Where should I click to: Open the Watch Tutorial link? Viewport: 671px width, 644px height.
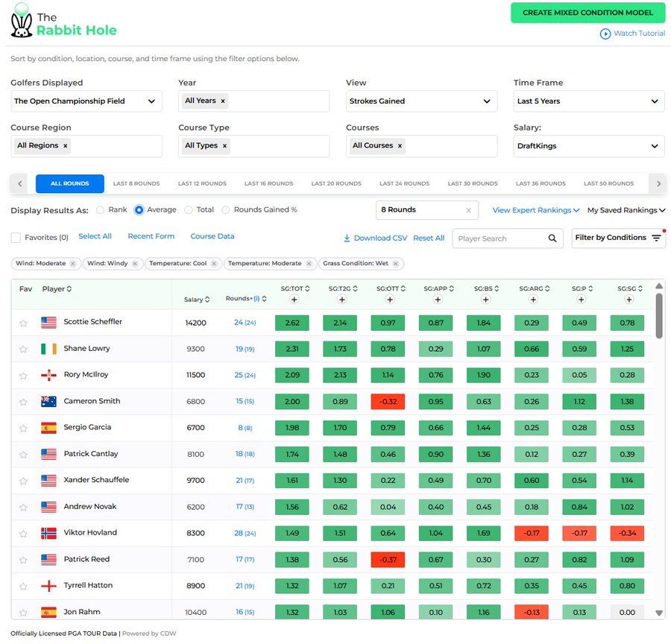click(632, 34)
